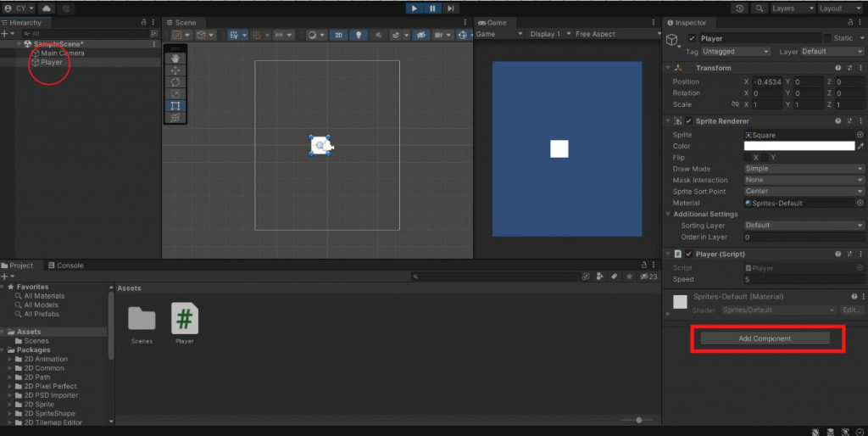Pick color with the eyedropper icon

[861, 146]
